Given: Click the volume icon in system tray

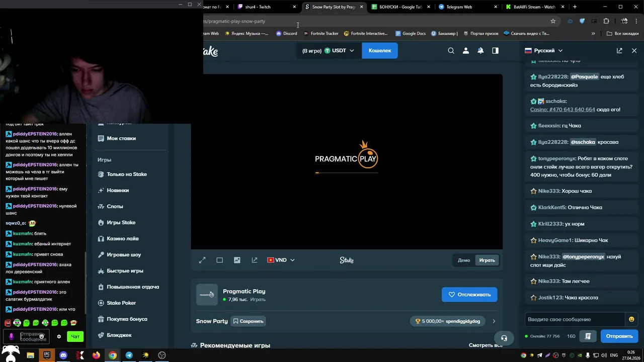Looking at the screenshot, I should (603, 355).
